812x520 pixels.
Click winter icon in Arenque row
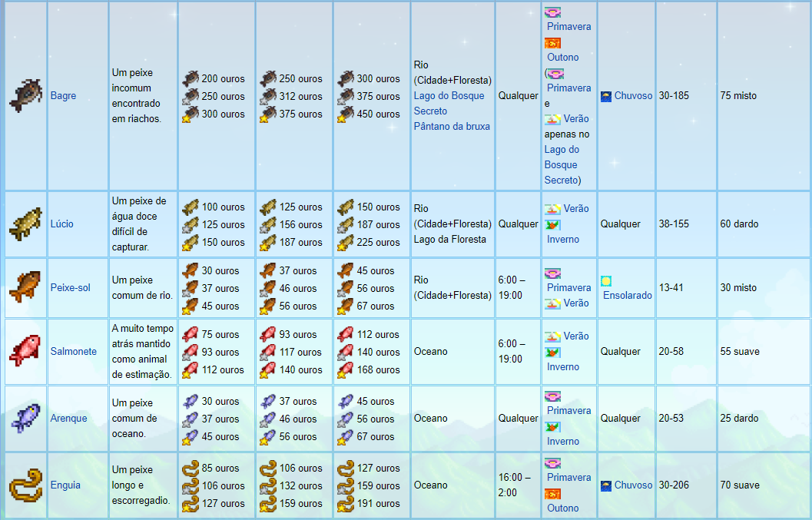552,427
